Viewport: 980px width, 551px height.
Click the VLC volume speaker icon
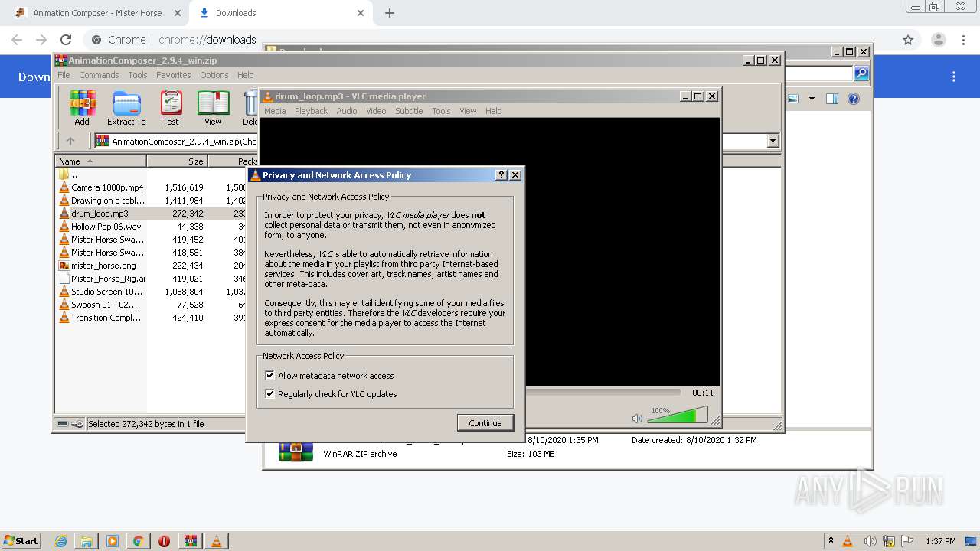637,418
